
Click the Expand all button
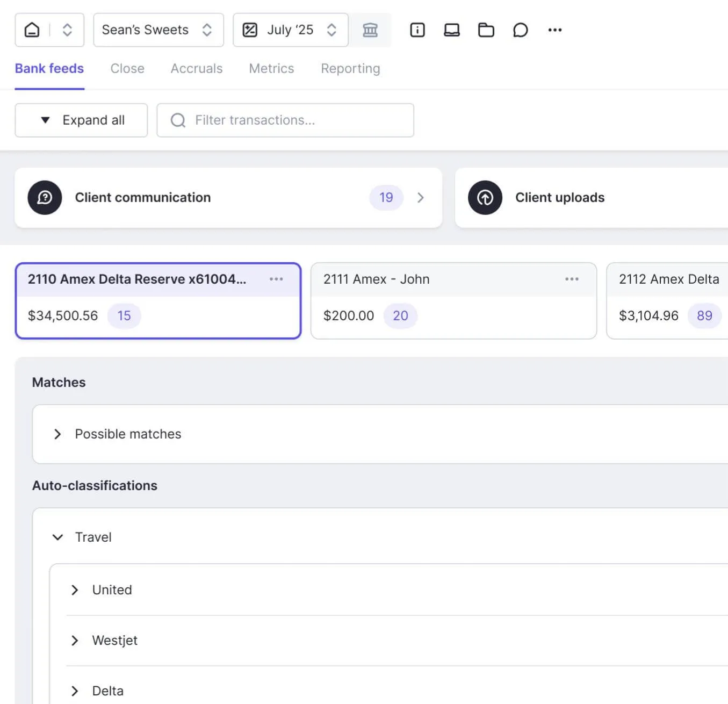pos(81,120)
